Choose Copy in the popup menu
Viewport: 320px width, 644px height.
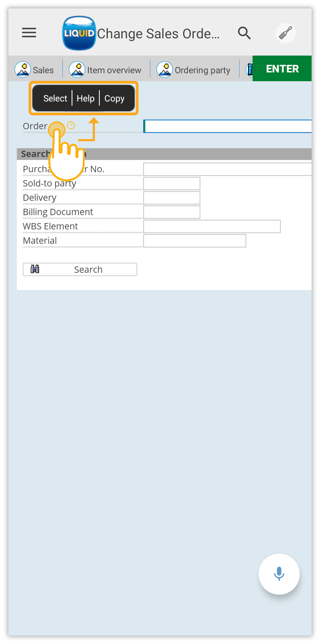pos(114,98)
